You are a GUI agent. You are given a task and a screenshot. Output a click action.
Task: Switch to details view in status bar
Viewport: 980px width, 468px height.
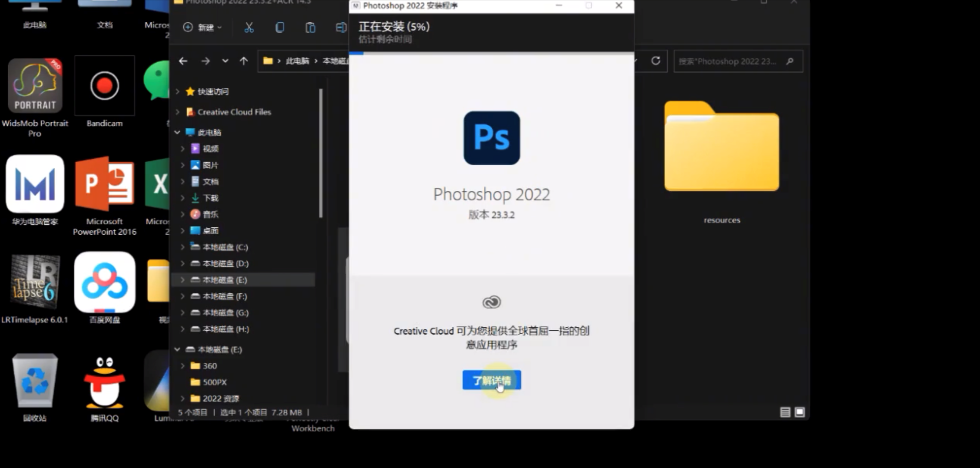point(785,412)
